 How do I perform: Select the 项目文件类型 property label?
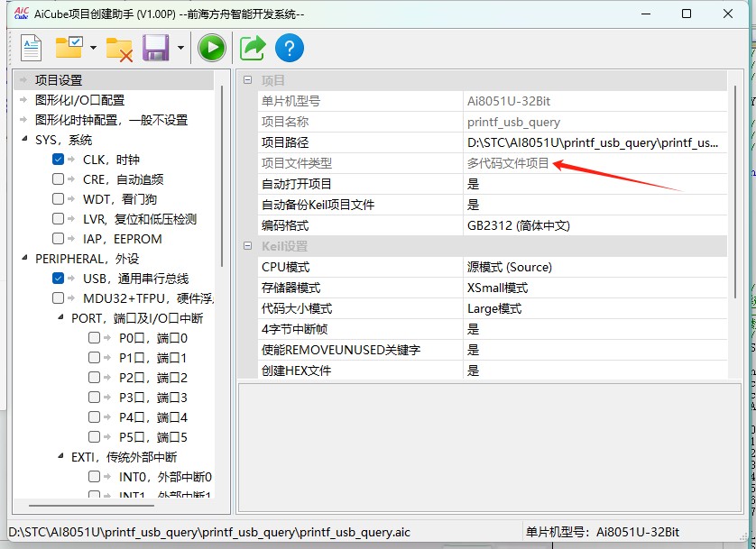297,163
